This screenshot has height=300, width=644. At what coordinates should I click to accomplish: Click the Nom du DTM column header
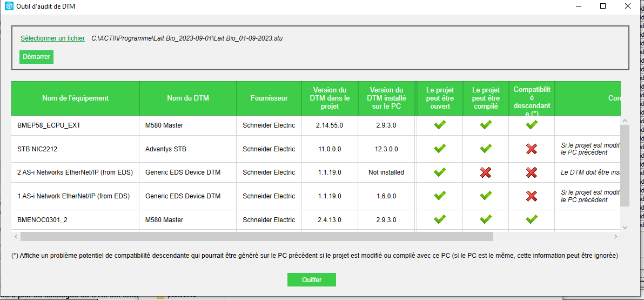point(187,98)
